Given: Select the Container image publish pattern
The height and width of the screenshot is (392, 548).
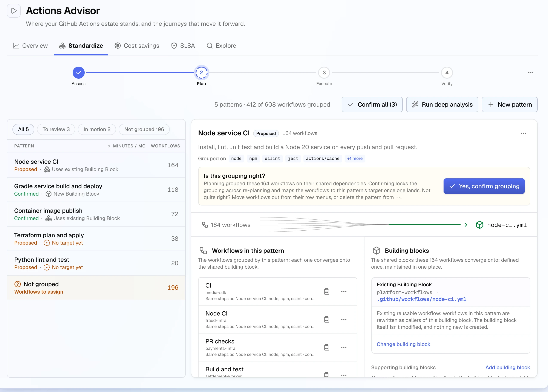Looking at the screenshot, I should 96,214.
